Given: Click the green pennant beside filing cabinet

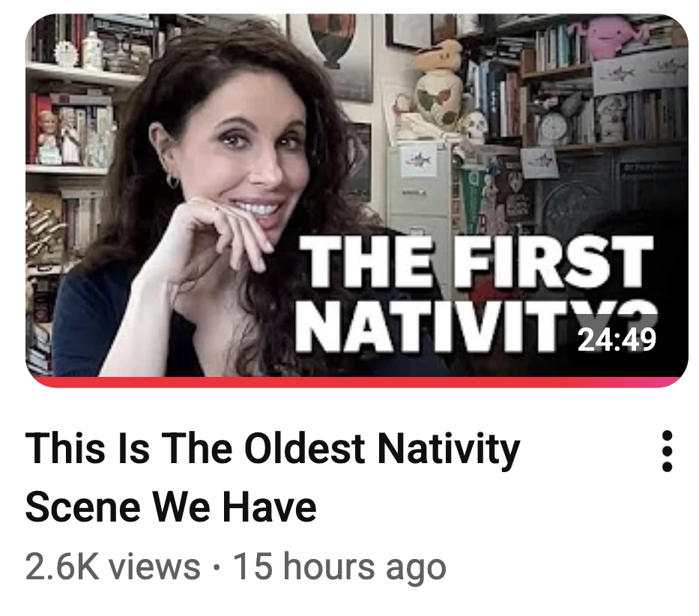Looking at the screenshot, I should (470, 192).
